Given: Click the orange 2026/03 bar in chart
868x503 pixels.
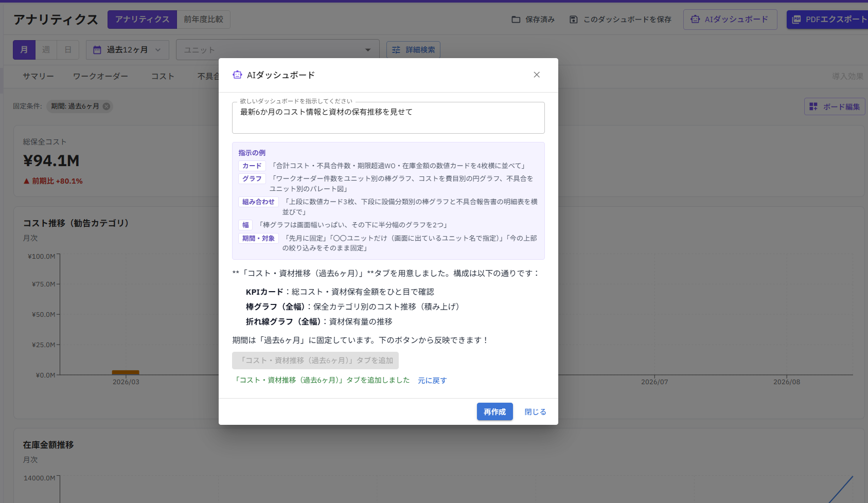Looking at the screenshot, I should [126, 372].
